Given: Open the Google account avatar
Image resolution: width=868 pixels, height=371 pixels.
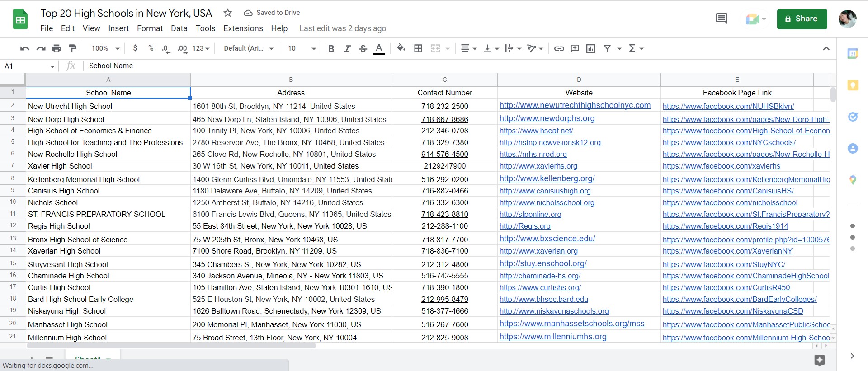Looking at the screenshot, I should pos(847,19).
